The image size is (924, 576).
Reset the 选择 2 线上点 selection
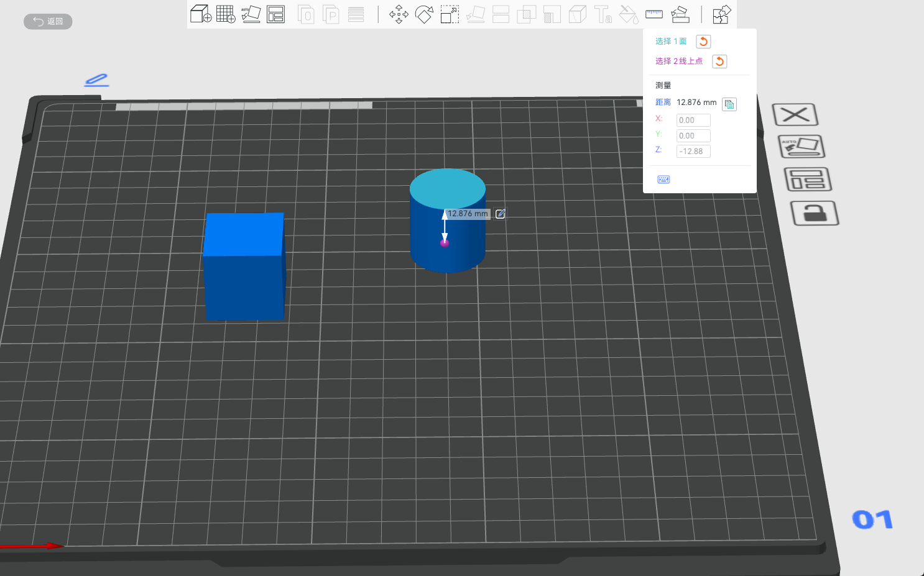[719, 62]
